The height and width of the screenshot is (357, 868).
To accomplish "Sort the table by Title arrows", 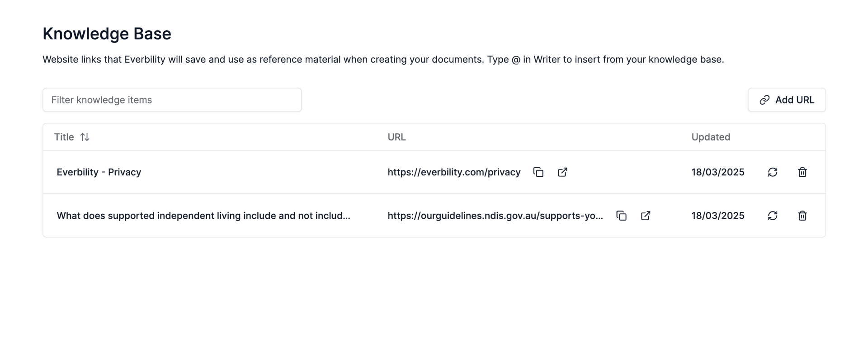I will 85,137.
